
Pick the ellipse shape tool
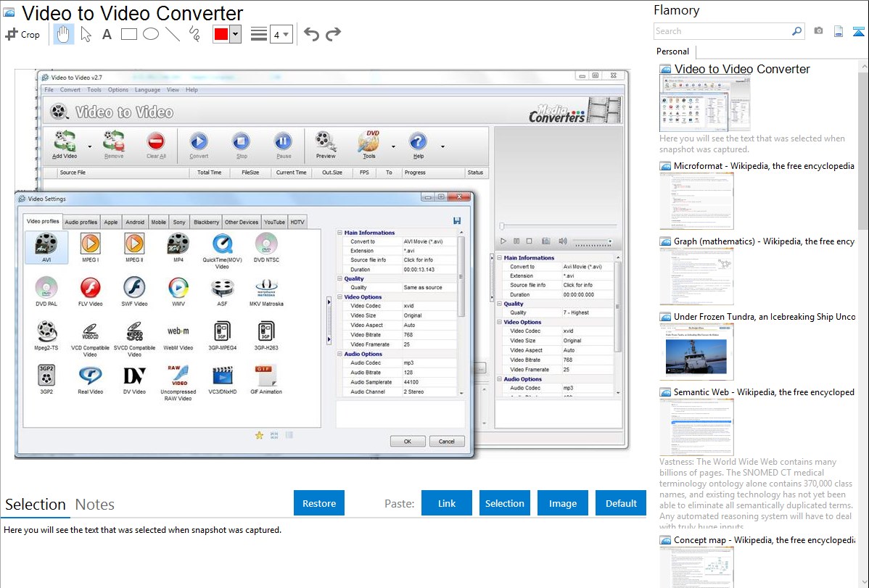[151, 34]
